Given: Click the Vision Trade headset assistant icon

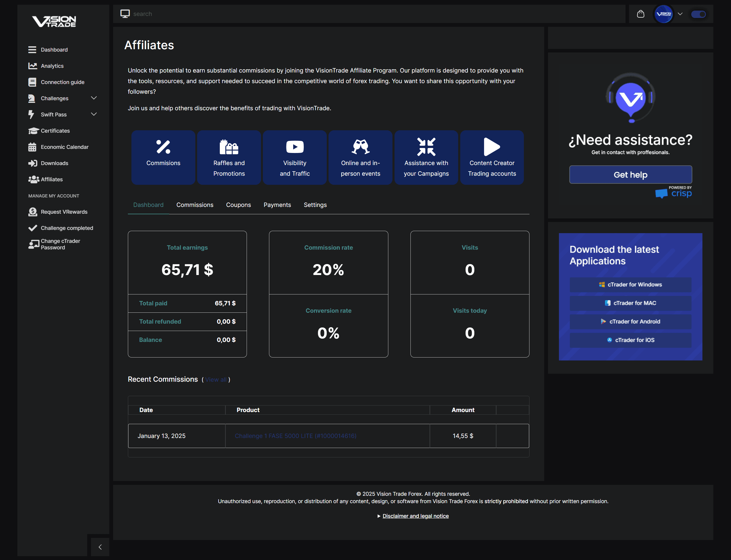Looking at the screenshot, I should [x=630, y=98].
